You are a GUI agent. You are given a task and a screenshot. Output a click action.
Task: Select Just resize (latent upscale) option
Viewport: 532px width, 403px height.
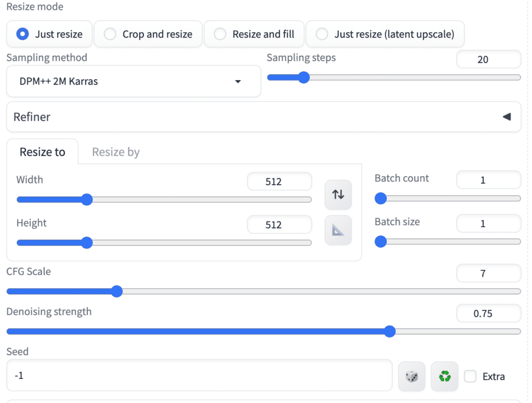pyautogui.click(x=385, y=34)
